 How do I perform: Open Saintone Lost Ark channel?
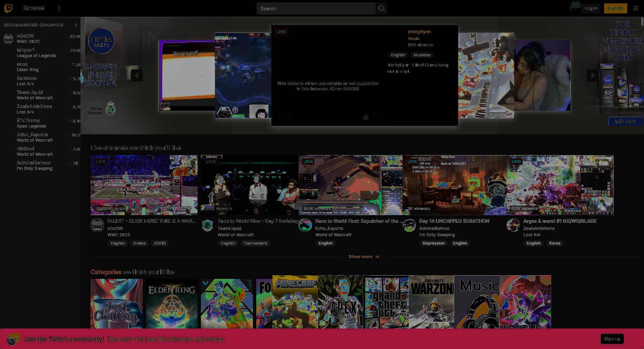tap(40, 81)
